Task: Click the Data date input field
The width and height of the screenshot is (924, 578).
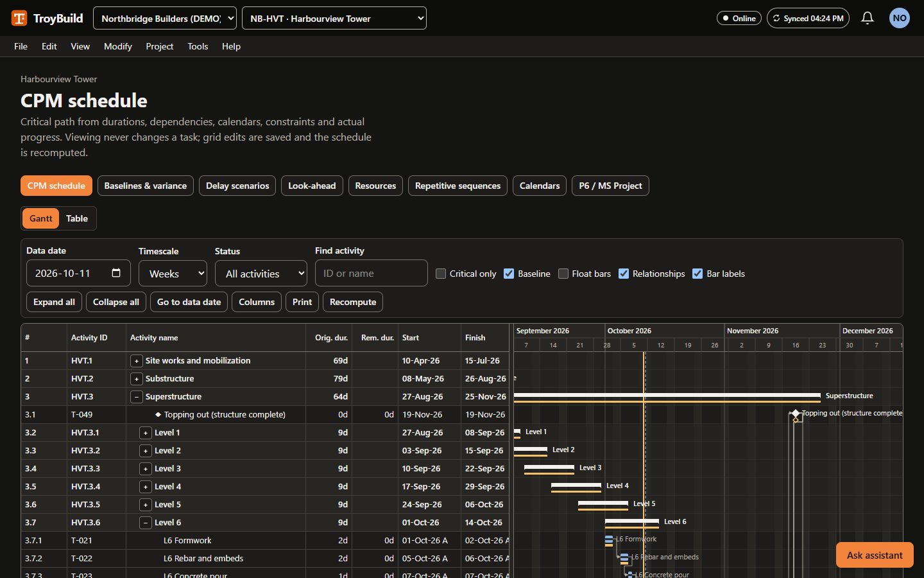Action: coord(78,273)
